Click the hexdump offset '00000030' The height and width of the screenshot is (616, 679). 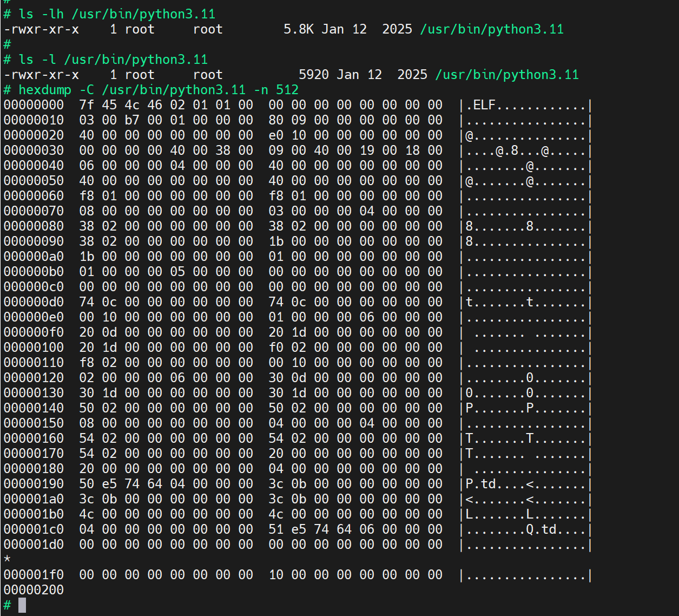coord(34,150)
